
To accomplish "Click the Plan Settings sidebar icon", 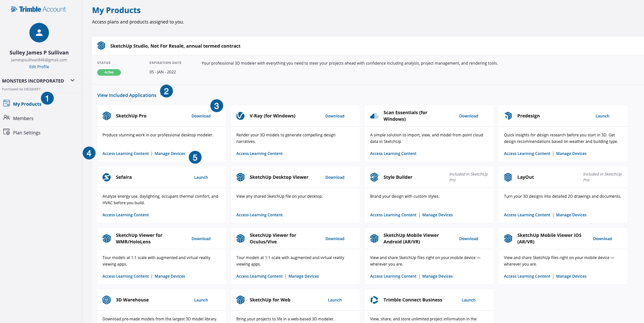I will point(7,132).
